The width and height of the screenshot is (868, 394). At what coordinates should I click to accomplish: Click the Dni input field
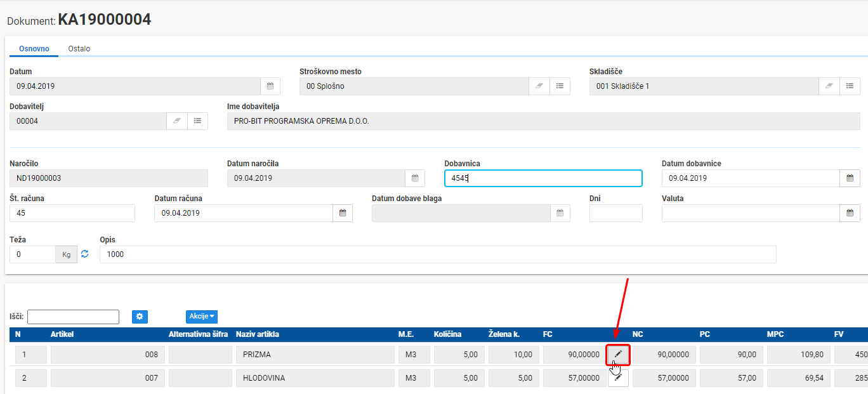616,213
